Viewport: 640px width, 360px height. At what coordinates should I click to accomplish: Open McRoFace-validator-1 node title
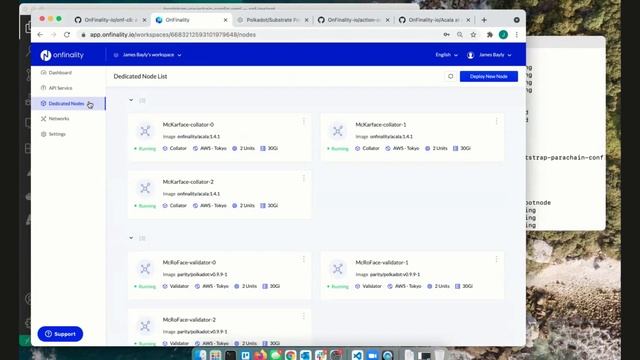pyautogui.click(x=382, y=262)
